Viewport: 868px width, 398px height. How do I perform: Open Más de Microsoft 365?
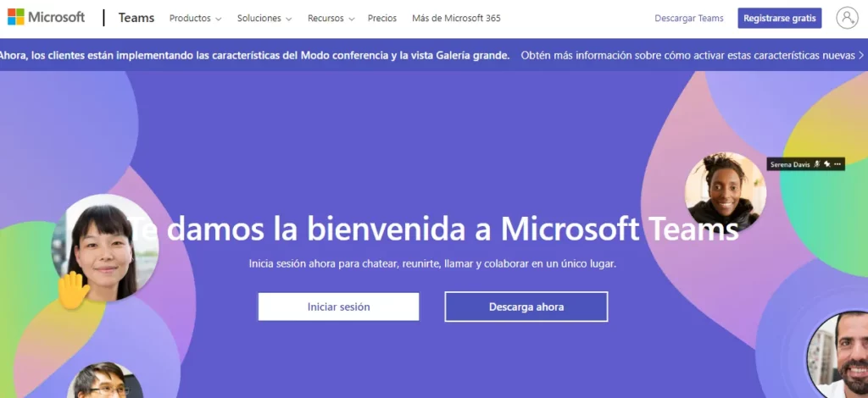[x=455, y=19]
